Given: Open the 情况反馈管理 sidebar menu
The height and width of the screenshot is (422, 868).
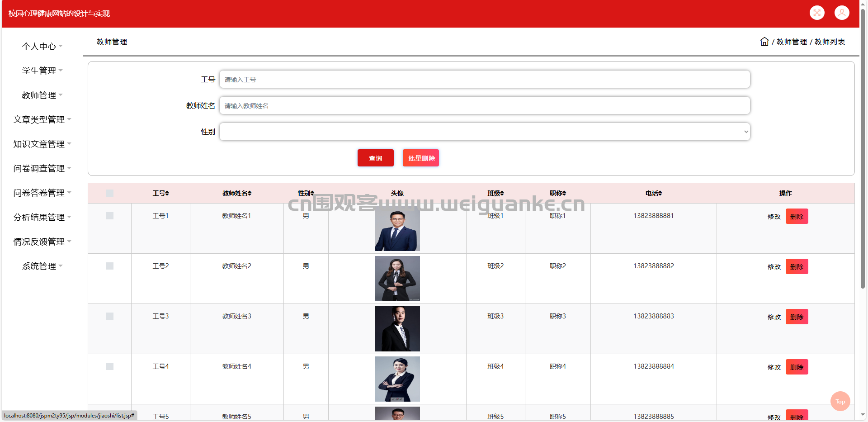Looking at the screenshot, I should [42, 242].
